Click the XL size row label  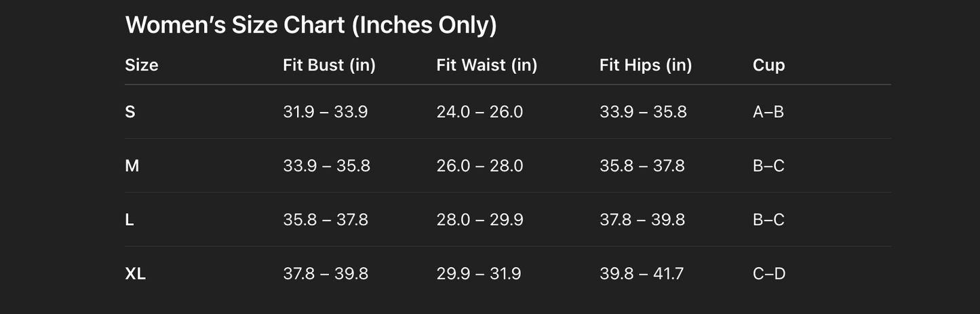click(136, 274)
